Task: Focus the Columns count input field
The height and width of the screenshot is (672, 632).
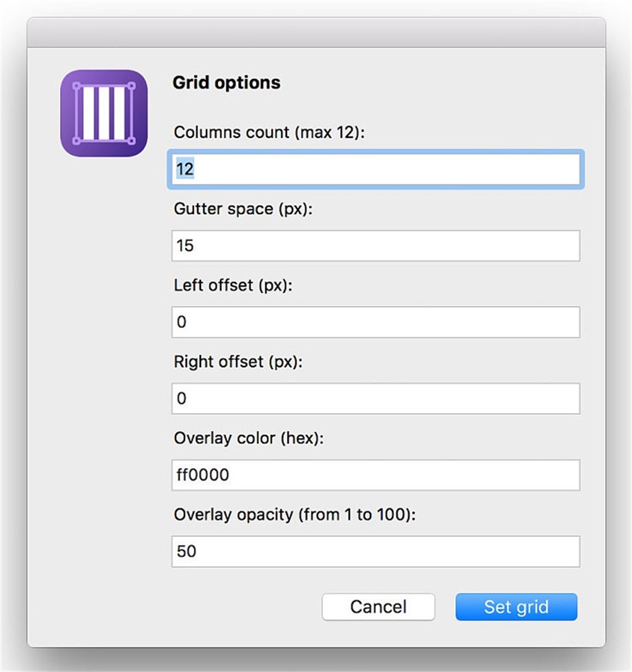Action: [x=375, y=169]
